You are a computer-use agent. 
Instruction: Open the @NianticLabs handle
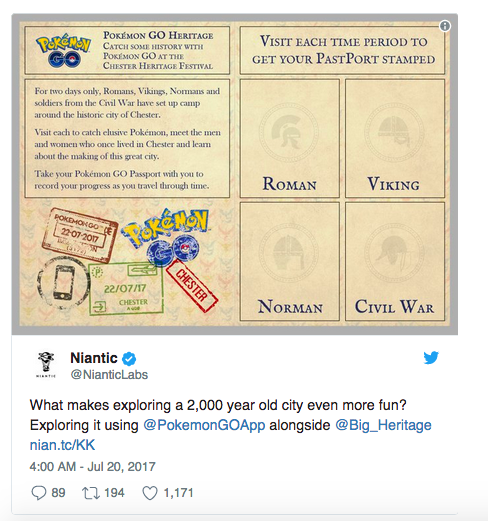point(109,375)
